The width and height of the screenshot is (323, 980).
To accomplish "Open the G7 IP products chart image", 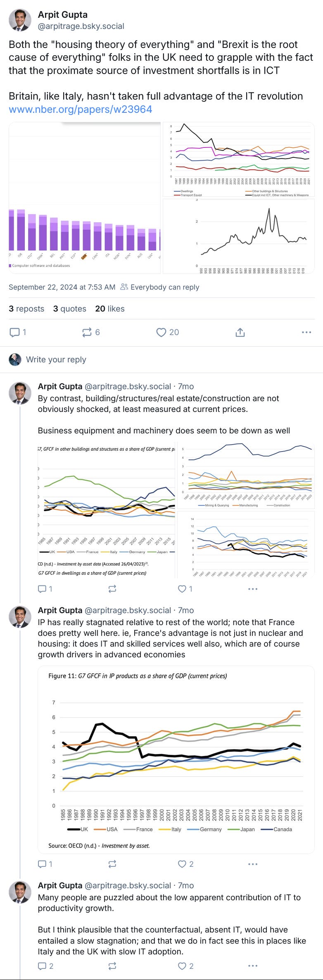I will 176,760.
